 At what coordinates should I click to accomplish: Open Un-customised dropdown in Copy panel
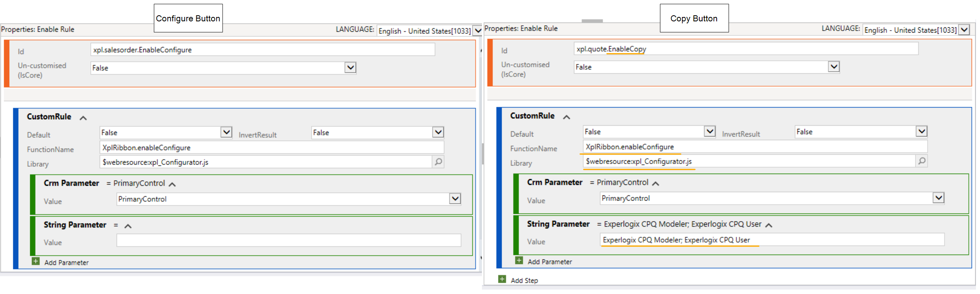[834, 67]
